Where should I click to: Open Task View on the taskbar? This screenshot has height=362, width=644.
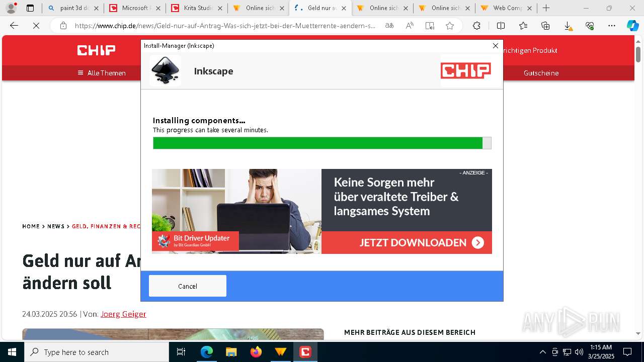click(181, 352)
